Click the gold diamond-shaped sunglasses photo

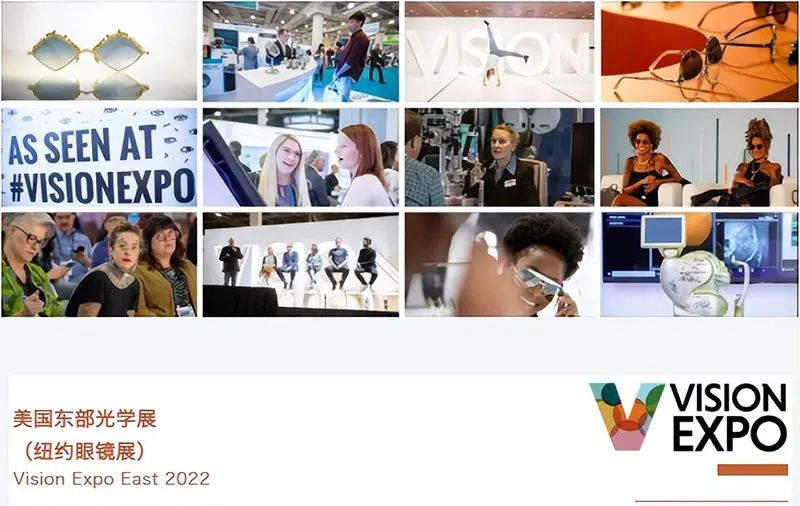point(99,51)
